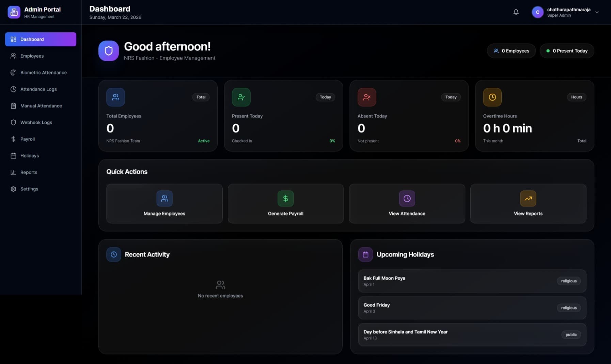This screenshot has height=364, width=611.
Task: Open Webhook Logs from the sidebar
Action: coord(36,122)
